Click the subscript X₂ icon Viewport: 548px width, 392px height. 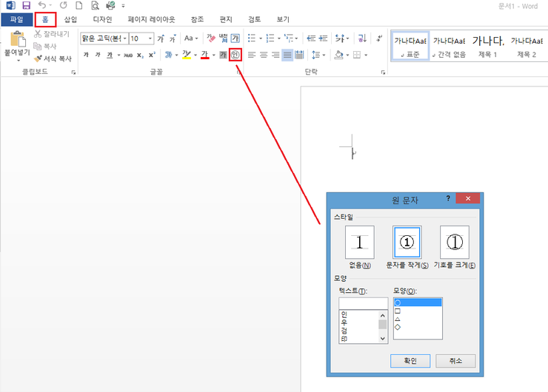(x=140, y=55)
